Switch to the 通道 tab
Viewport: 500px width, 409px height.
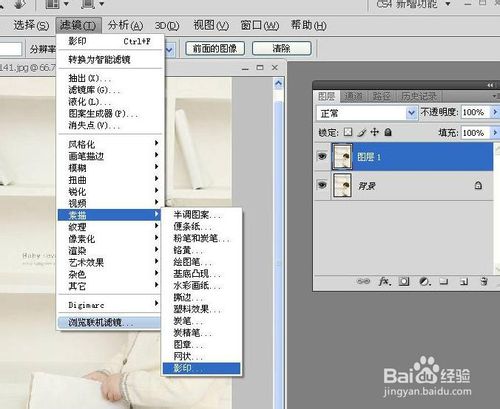pos(354,96)
